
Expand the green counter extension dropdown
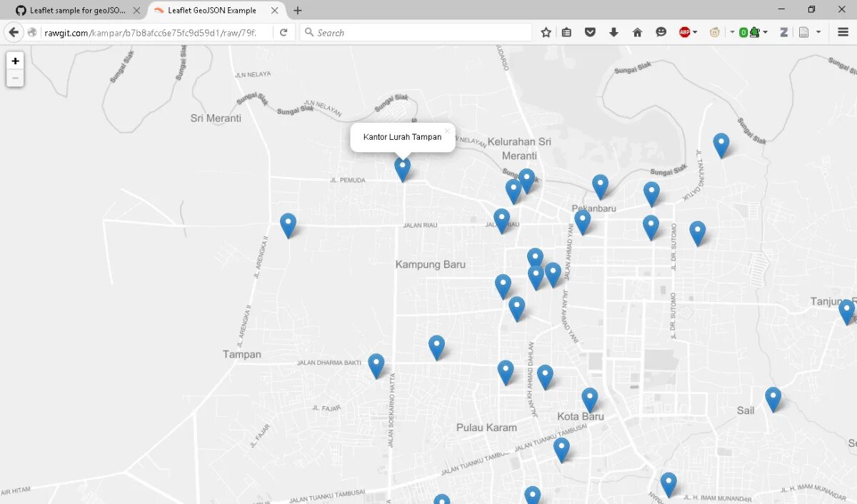765,32
